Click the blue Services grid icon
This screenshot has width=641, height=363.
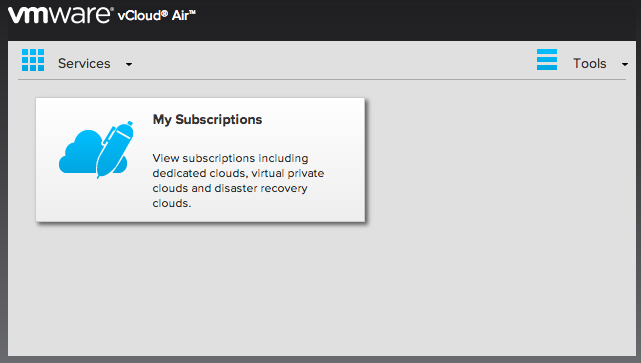pos(33,60)
